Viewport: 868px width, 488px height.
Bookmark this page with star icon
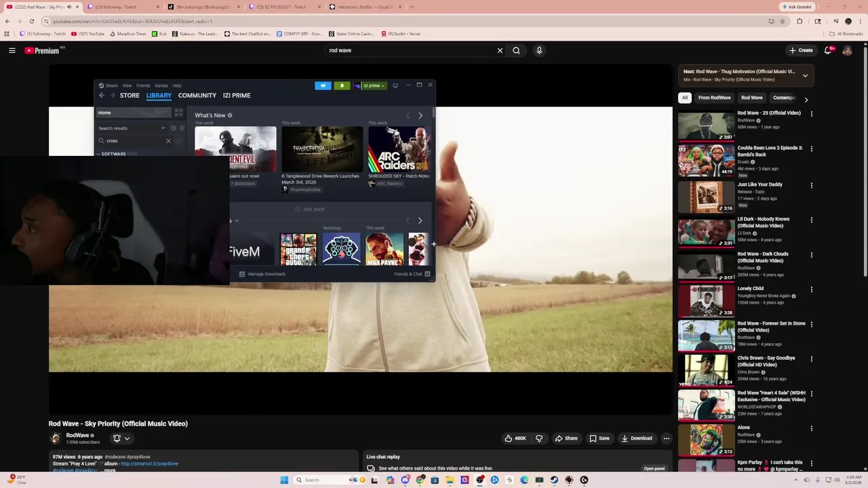click(x=783, y=21)
